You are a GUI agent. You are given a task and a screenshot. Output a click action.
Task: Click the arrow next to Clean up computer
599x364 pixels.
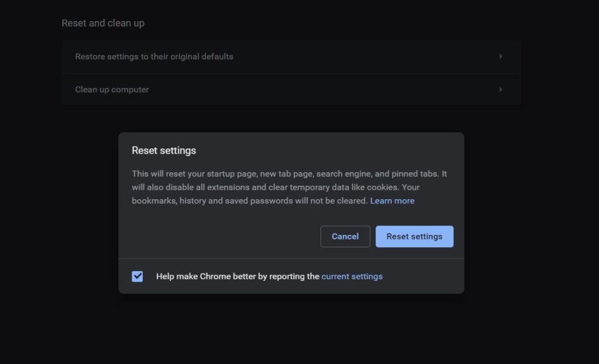point(501,89)
